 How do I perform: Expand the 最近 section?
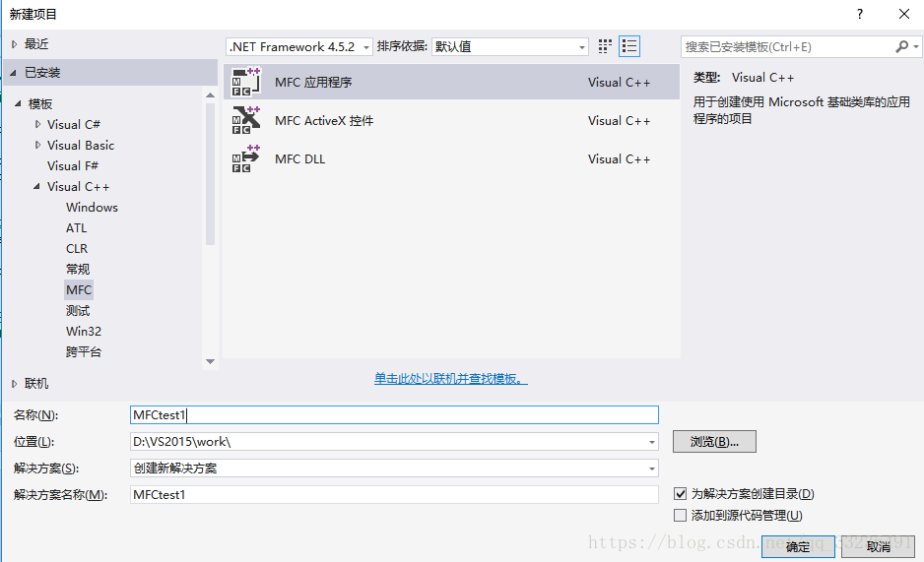coord(14,44)
